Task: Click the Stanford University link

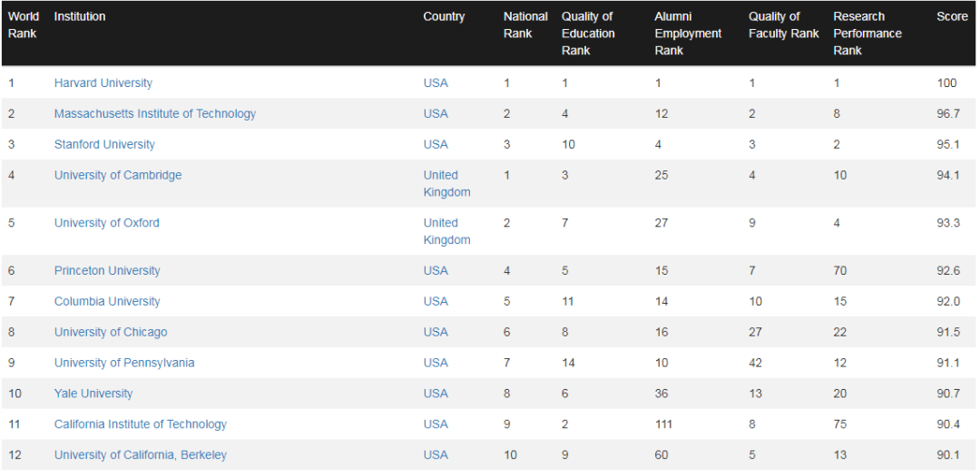Action: (104, 144)
